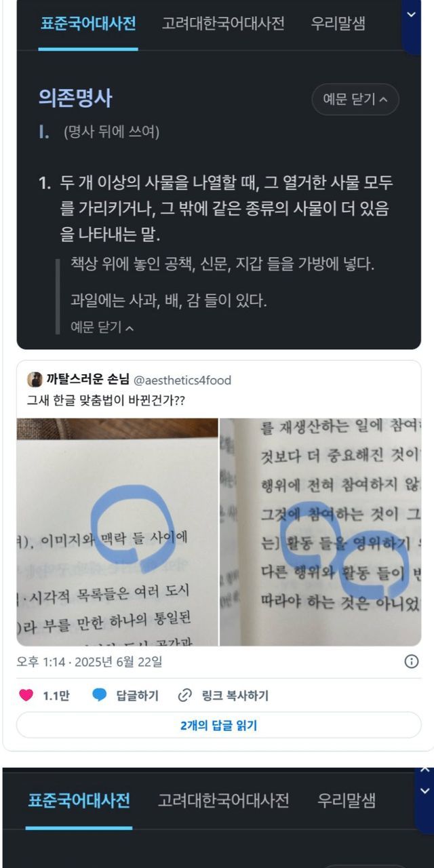Image resolution: width=434 pixels, height=868 pixels.
Task: Click the 까탈스러운 손님 profile avatar
Action: pyautogui.click(x=34, y=380)
